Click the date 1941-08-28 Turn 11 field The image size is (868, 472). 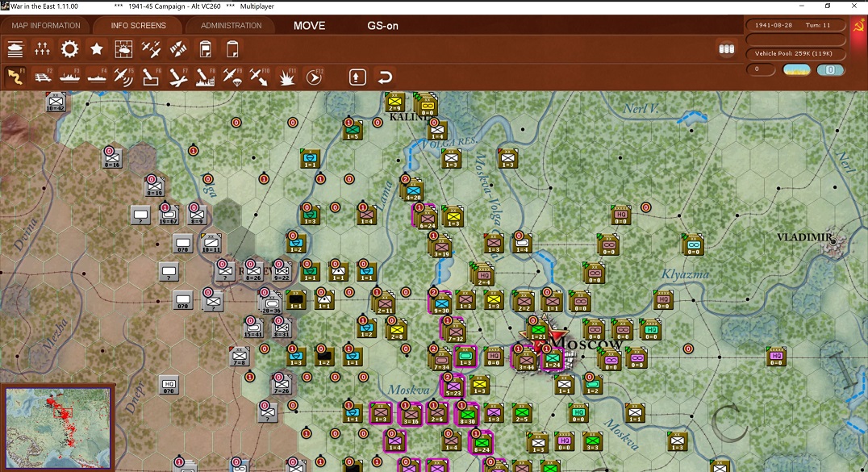(x=794, y=26)
